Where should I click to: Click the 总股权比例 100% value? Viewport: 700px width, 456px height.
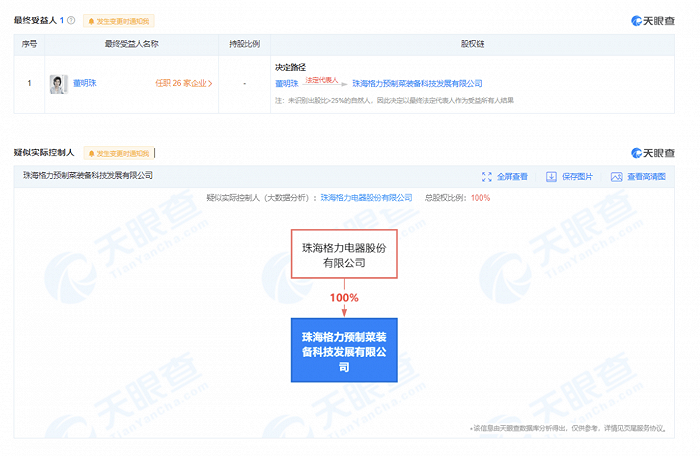480,198
